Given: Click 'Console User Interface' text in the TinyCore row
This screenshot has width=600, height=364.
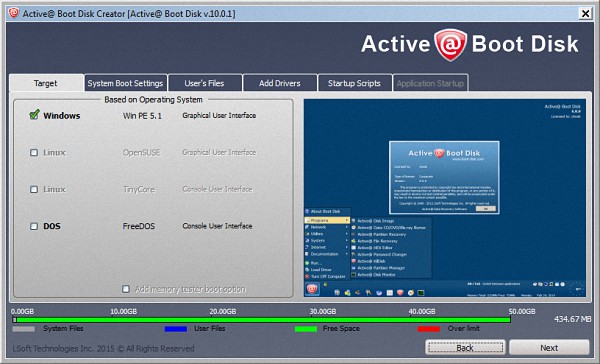Looking at the screenshot, I should point(217,189).
